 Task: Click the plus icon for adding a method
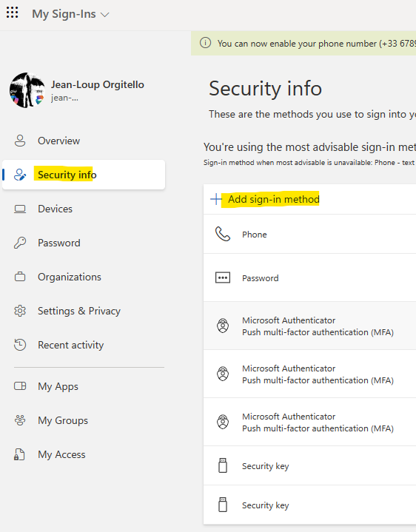point(216,199)
